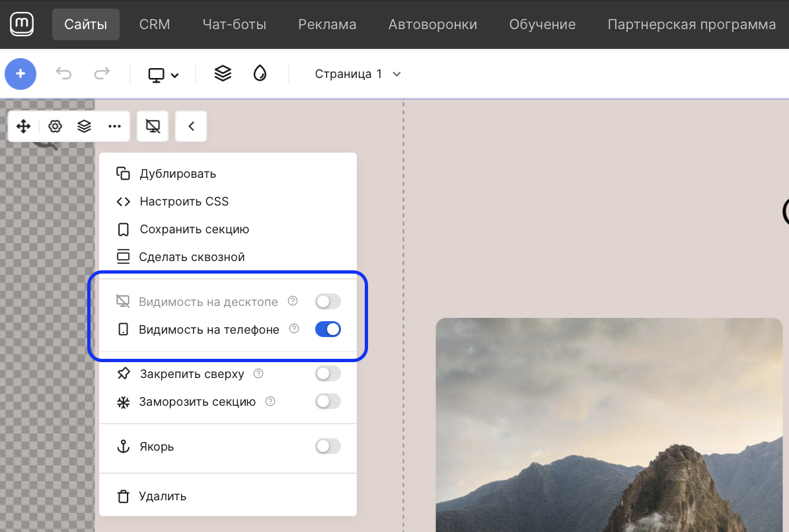
Task: Choose Дублировать from the section menu
Action: pos(228,174)
